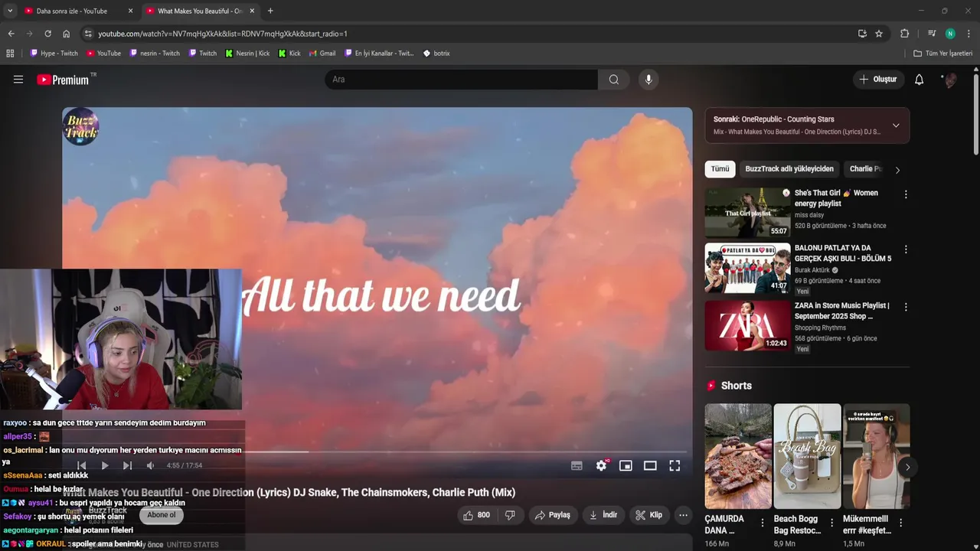980x551 pixels.
Task: Open the ÇAMURDA DANA short
Action: point(738,456)
